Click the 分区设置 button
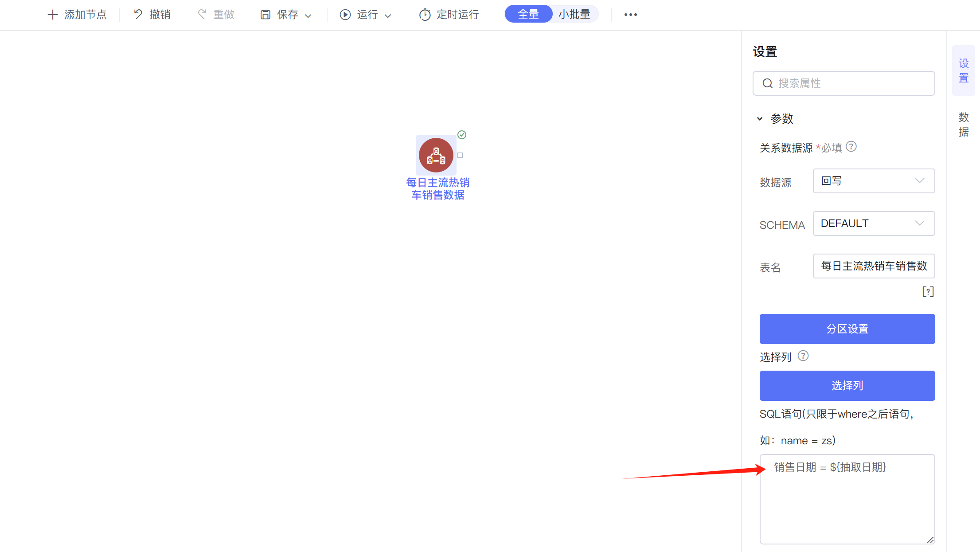The image size is (980, 552). (847, 329)
